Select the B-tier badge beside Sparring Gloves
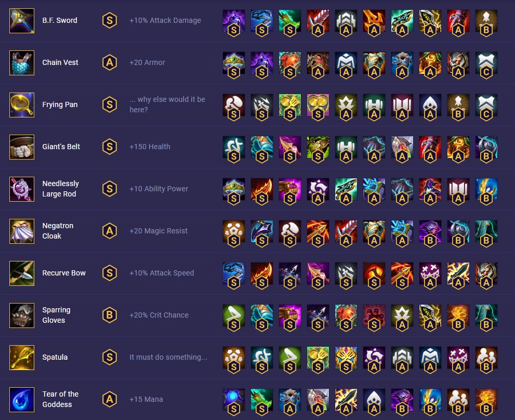This screenshot has height=420, width=515. pos(110,315)
